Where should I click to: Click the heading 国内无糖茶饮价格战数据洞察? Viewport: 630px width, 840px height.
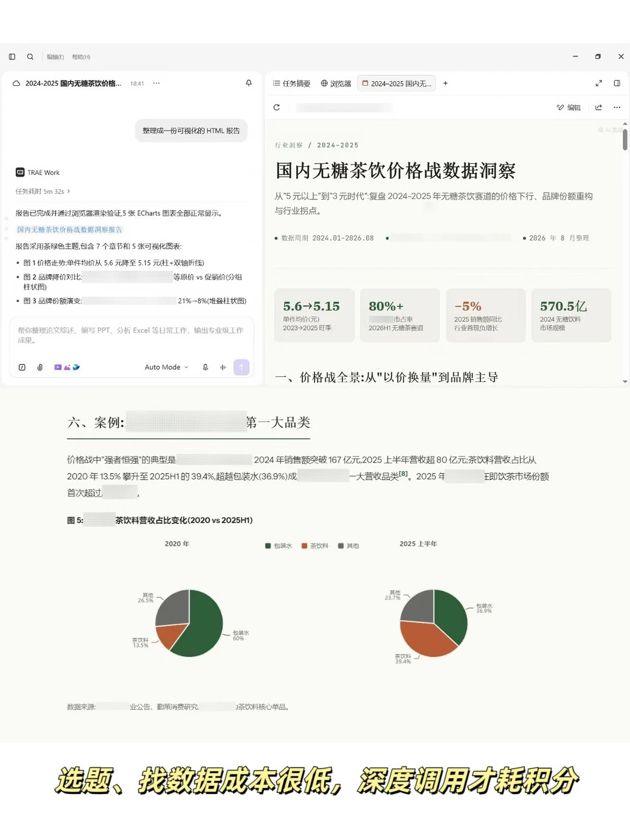click(395, 171)
